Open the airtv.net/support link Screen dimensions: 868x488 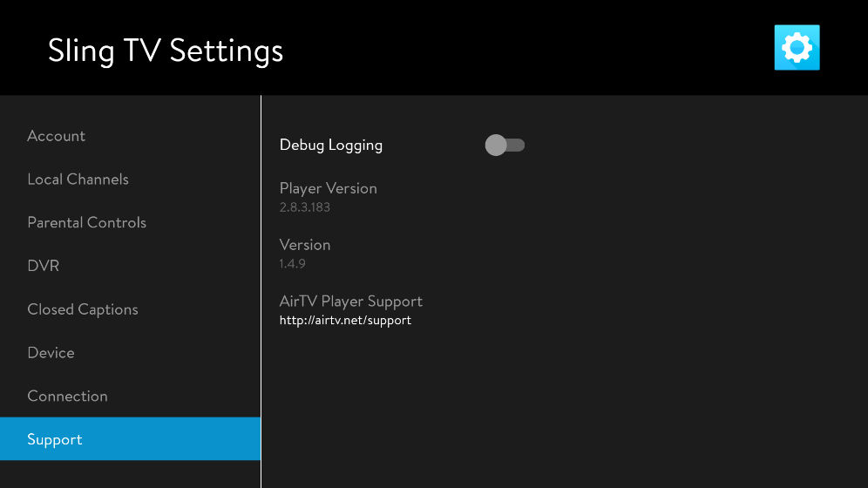click(345, 321)
